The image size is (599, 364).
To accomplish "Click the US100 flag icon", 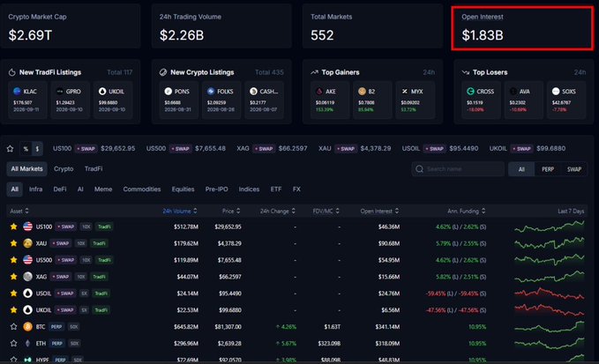I will point(27,227).
